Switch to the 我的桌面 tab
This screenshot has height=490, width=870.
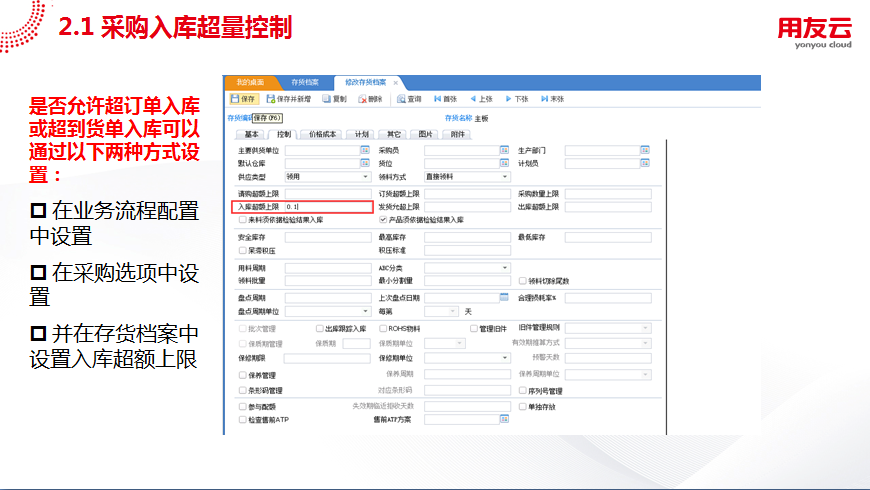(250, 82)
